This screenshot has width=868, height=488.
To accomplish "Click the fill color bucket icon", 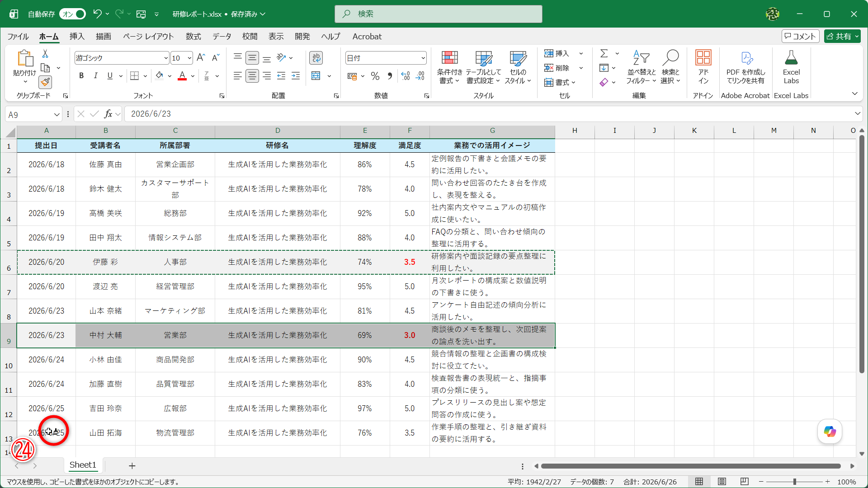I will (x=159, y=75).
